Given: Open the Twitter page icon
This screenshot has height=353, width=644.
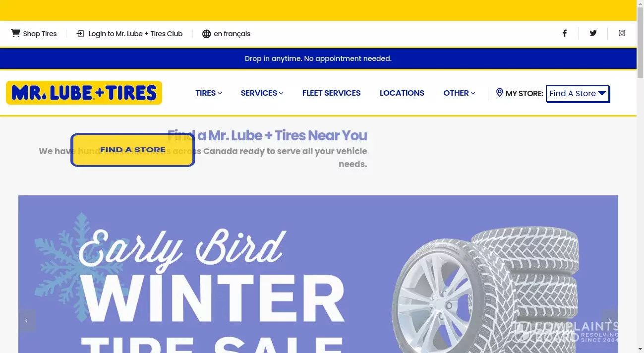Looking at the screenshot, I should [x=593, y=33].
